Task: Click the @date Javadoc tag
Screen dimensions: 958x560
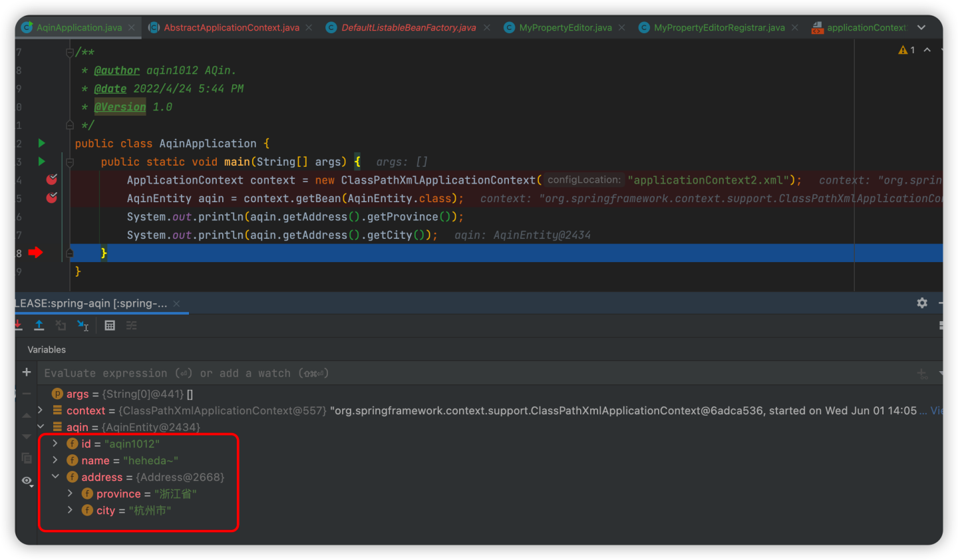Action: click(110, 88)
